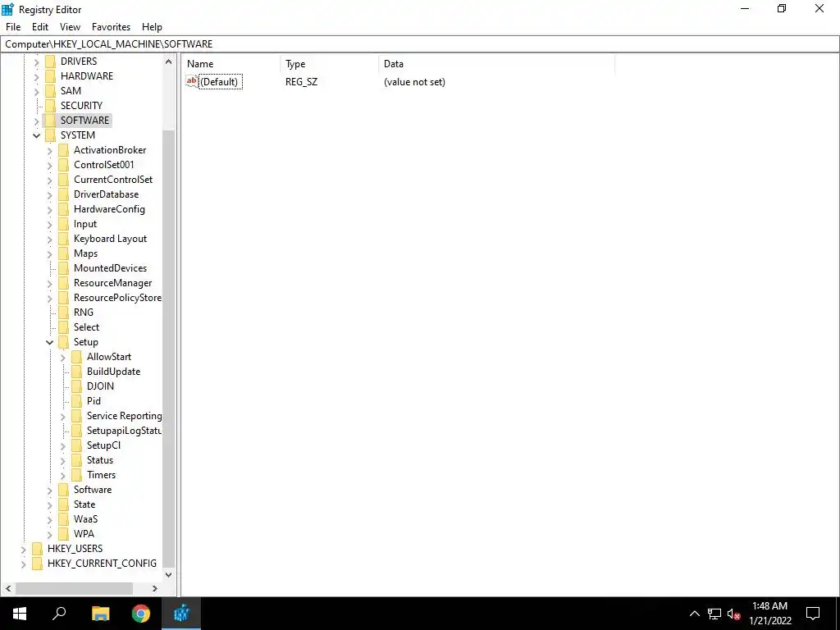
Task: Select the Software key under SYSTEM
Action: 93,489
